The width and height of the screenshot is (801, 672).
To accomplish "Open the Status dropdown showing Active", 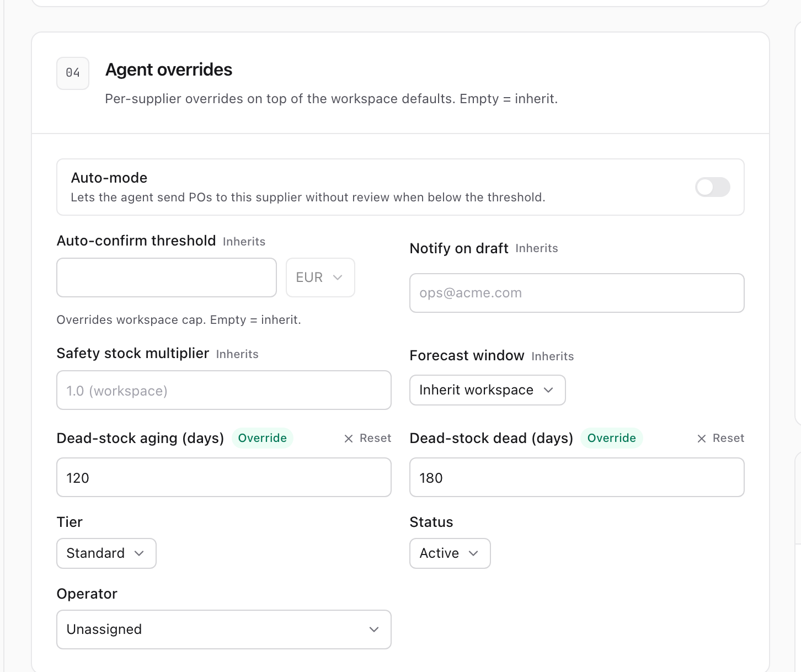I will 450,553.
